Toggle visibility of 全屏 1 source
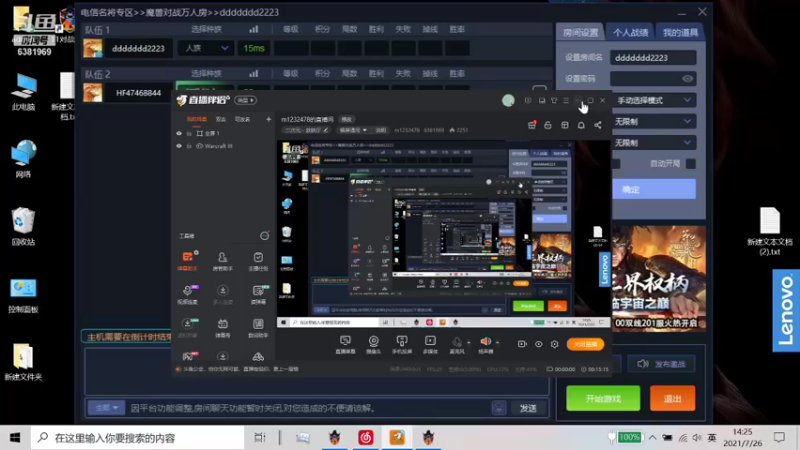This screenshot has height=450, width=800. [179, 133]
